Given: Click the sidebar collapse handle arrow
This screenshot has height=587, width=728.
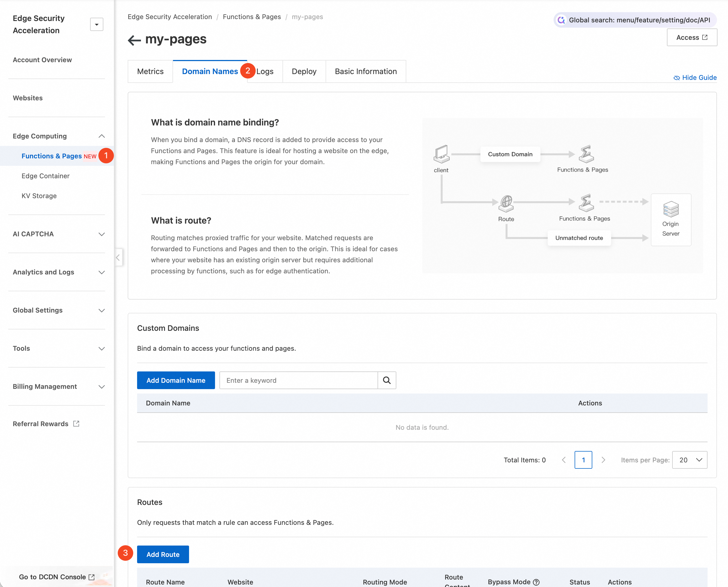Looking at the screenshot, I should pos(118,257).
